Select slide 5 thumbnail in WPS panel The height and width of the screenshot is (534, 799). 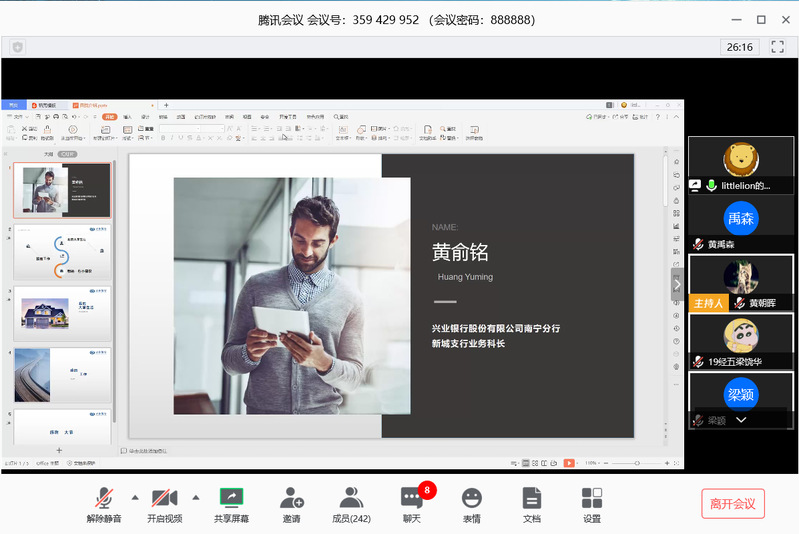click(62, 427)
